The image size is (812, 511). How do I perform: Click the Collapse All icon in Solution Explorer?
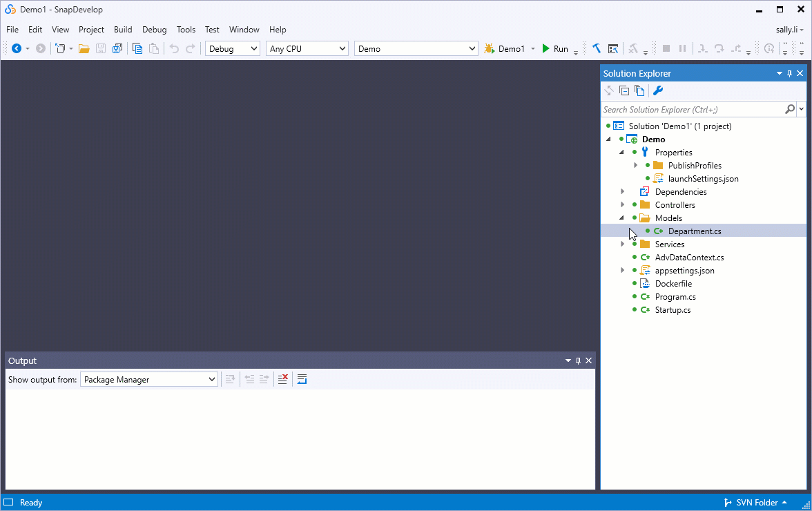[624, 90]
